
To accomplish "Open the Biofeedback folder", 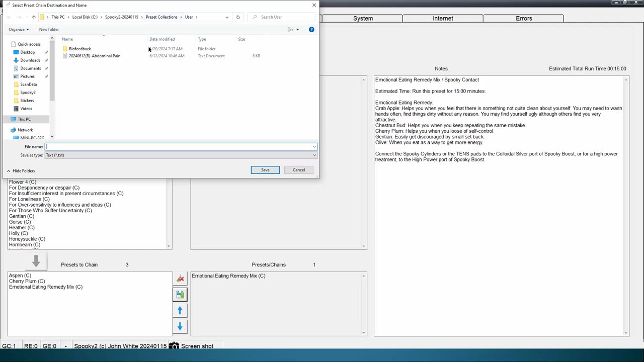I will coord(79,49).
